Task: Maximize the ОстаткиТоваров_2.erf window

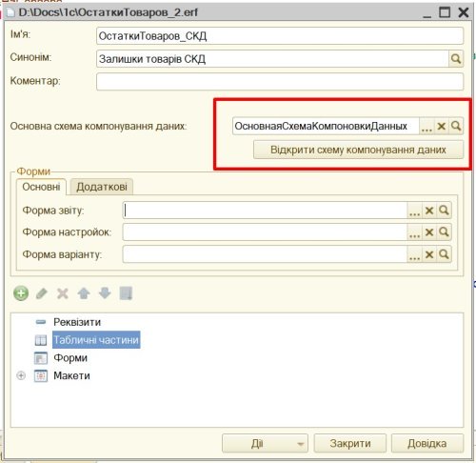Action: tap(445, 12)
